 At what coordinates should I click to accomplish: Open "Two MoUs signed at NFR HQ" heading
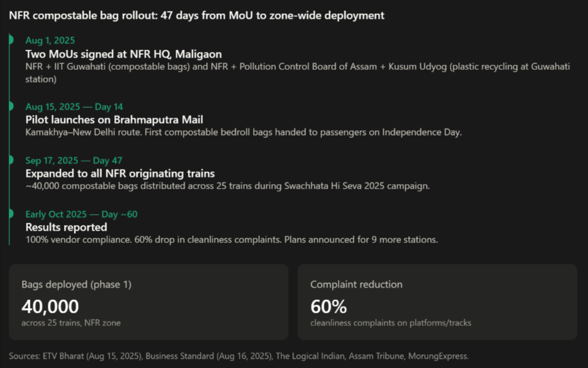123,54
